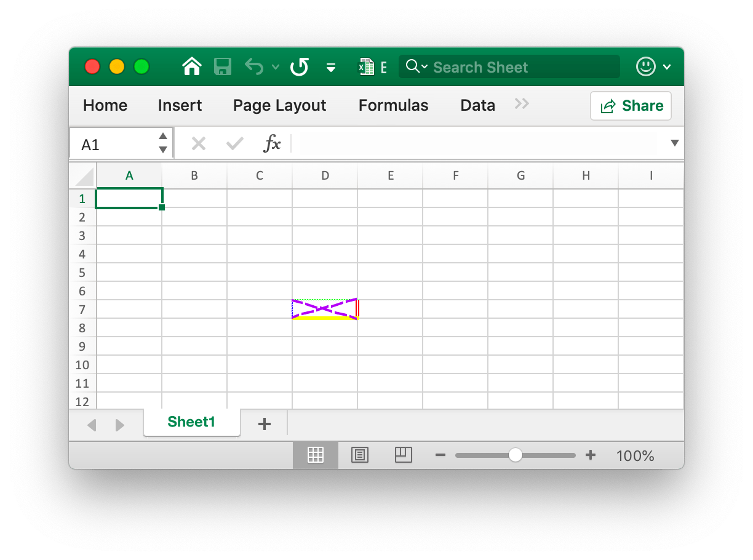The height and width of the screenshot is (560, 753).
Task: Switch to Page Break Preview icon
Action: [403, 455]
